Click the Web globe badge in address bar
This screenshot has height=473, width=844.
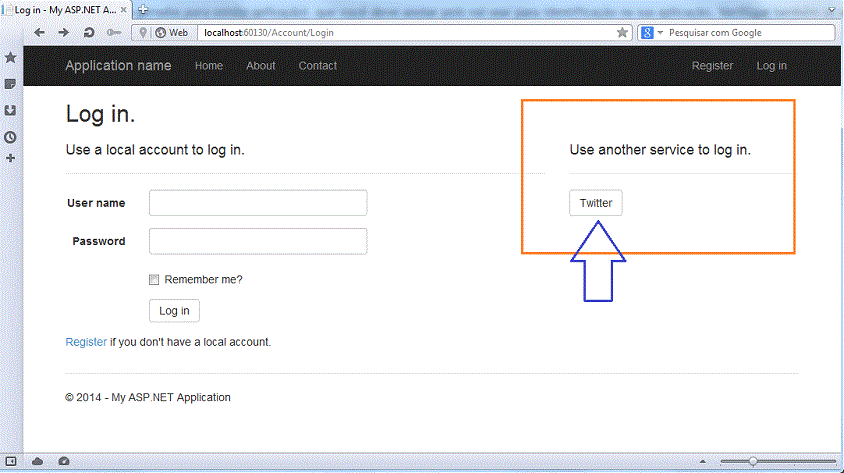[172, 33]
